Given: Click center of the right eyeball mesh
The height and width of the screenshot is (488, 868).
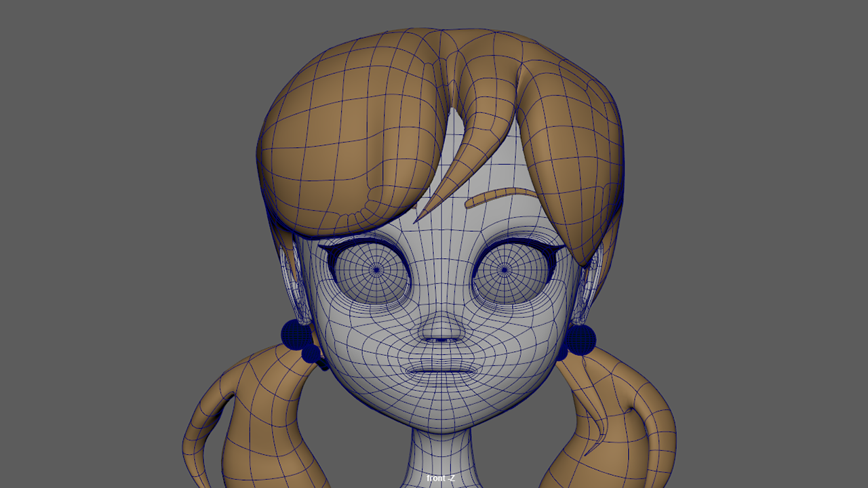Looking at the screenshot, I should tap(505, 270).
